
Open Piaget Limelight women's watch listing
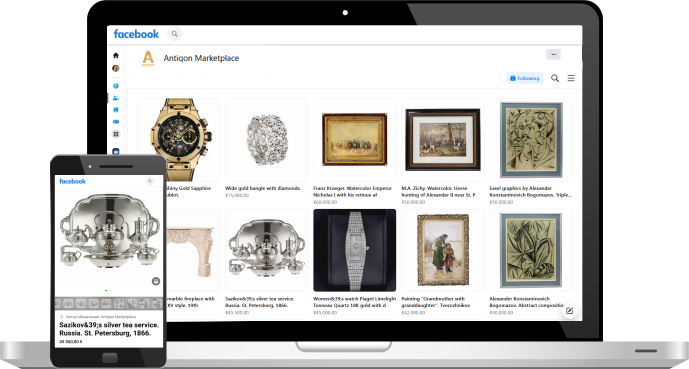point(355,250)
